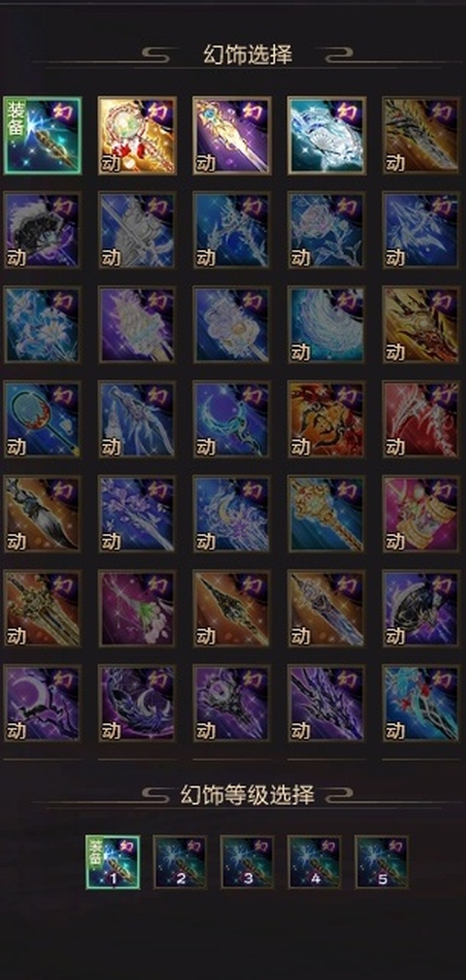Choose the pink-green flower skin on magenta background
The height and width of the screenshot is (980, 466).
(x=137, y=609)
